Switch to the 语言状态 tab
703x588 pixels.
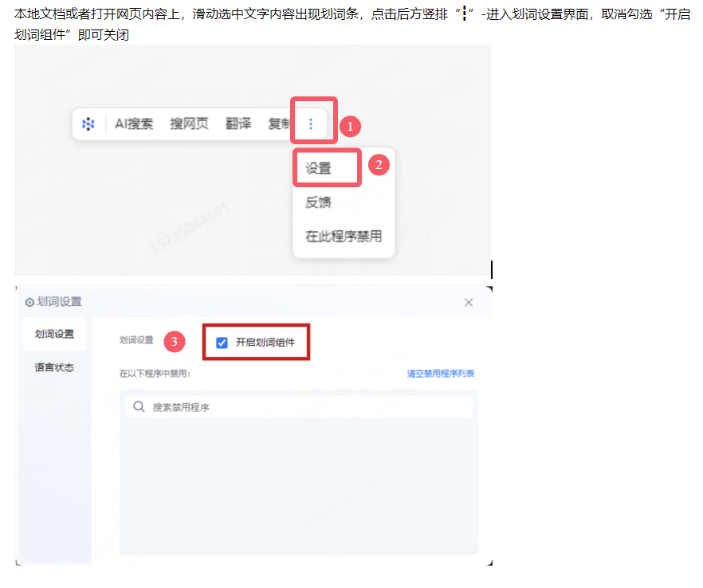click(54, 368)
